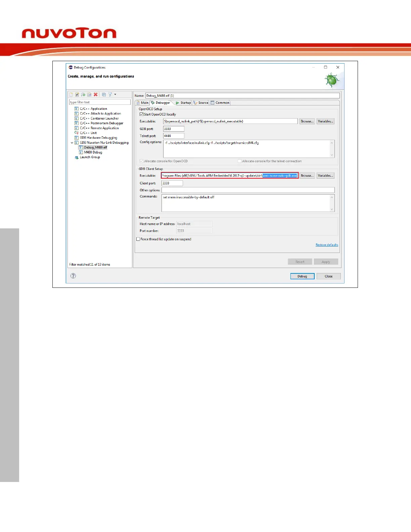Viewport: 411px width, 532px height.
Task: Select the Debug_M480.elf configuration
Action: pos(95,147)
